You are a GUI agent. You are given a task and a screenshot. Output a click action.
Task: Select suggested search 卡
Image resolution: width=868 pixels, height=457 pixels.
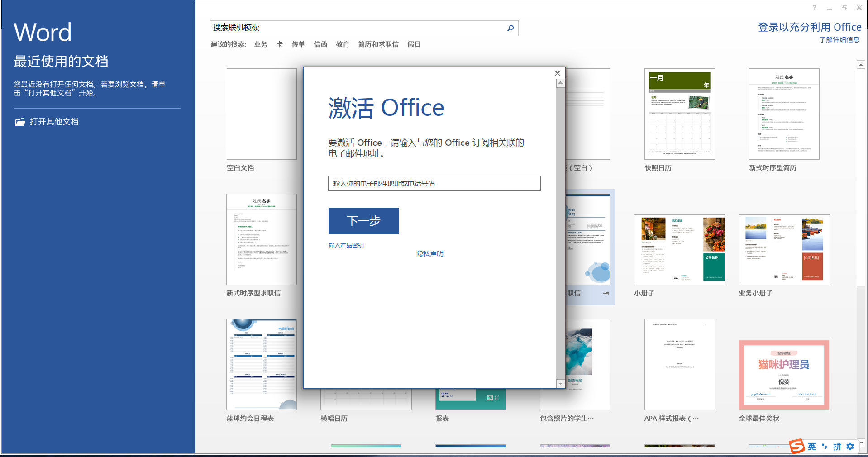pos(280,44)
